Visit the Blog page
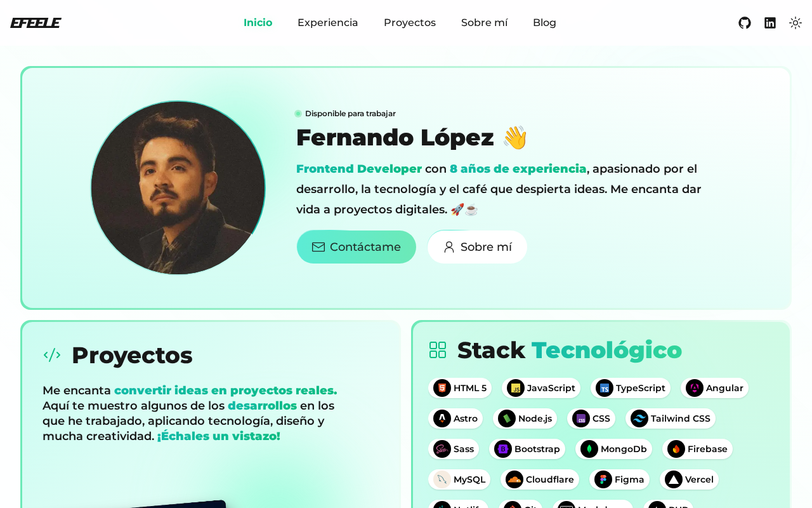Viewport: 812px width, 508px height. [x=544, y=23]
